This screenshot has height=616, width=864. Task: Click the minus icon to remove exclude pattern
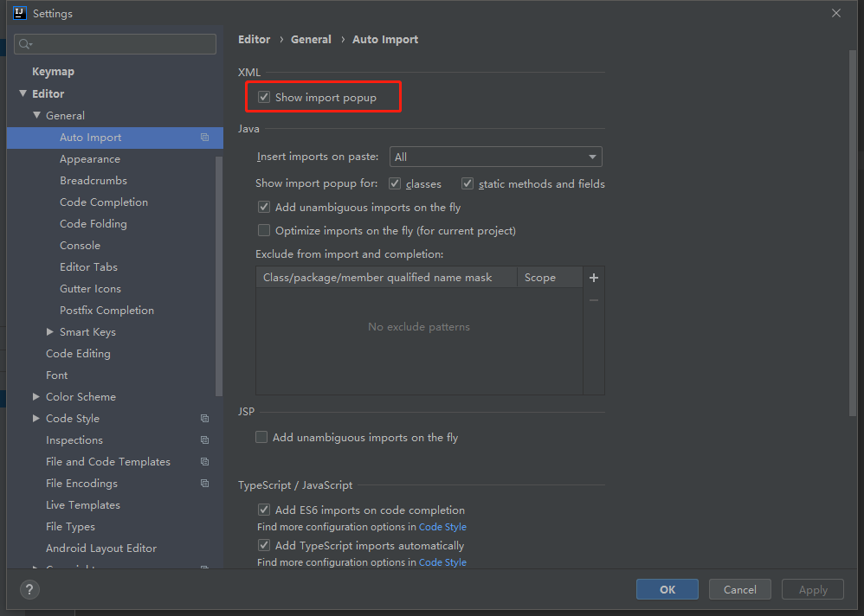[593, 300]
